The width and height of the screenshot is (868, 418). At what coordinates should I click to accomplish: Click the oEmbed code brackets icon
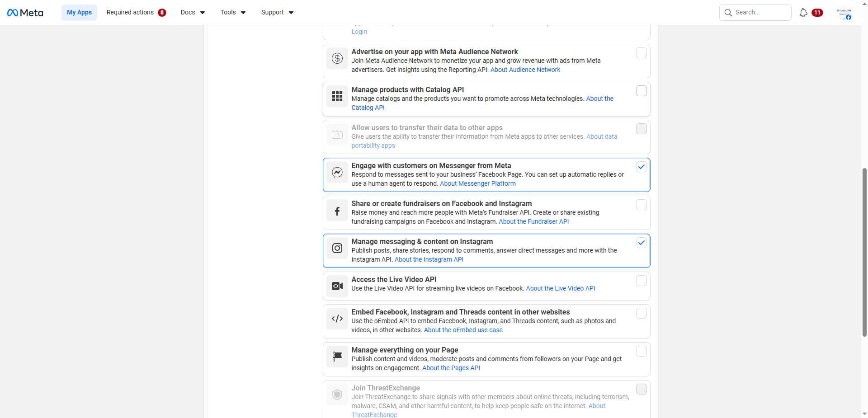(337, 319)
